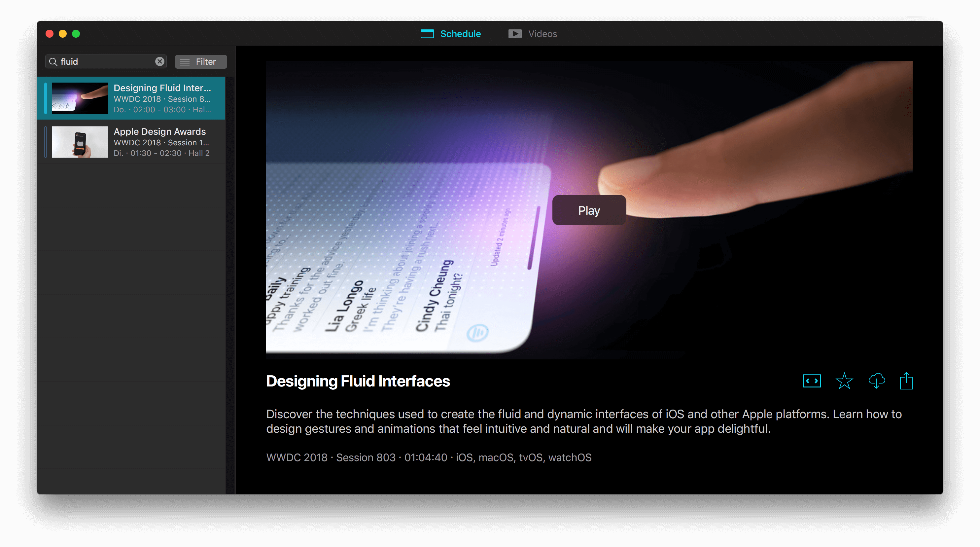Click the Videos play-rectangle icon
The width and height of the screenshot is (980, 547).
click(x=515, y=33)
